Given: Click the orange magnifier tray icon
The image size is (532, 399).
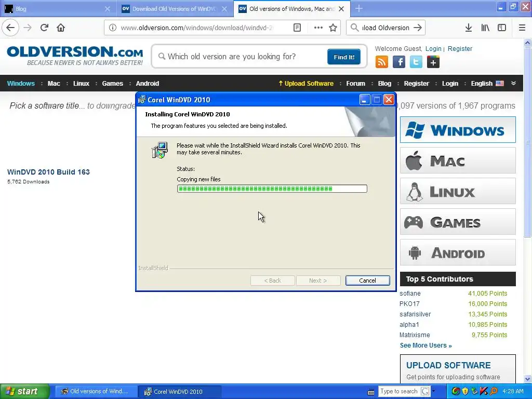Looking at the screenshot, I should tap(494, 391).
